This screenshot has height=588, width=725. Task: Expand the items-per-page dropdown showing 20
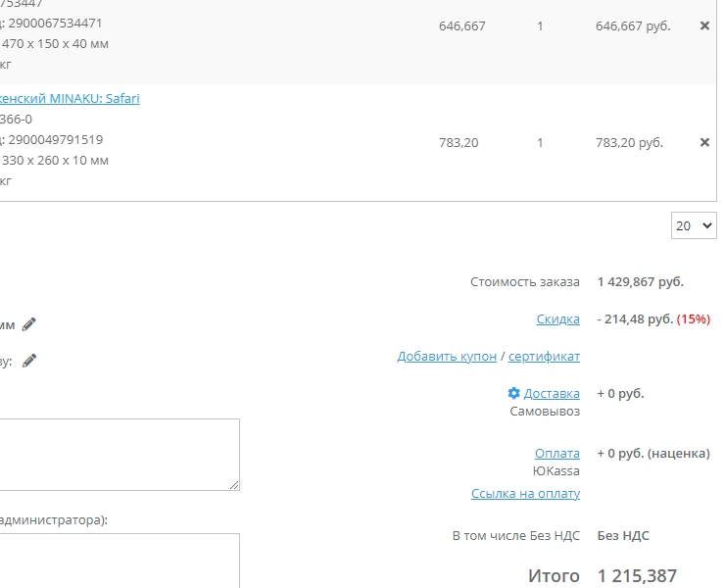(694, 226)
